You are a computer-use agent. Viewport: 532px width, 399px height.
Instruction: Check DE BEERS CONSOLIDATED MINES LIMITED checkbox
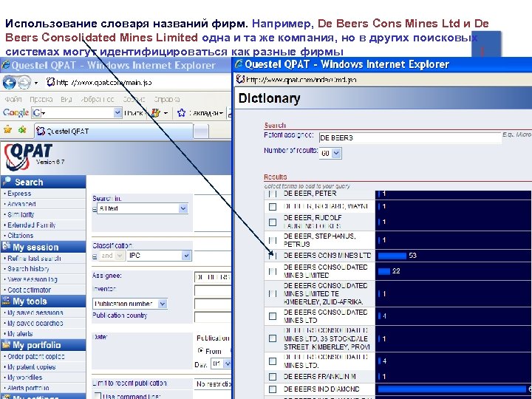click(273, 271)
